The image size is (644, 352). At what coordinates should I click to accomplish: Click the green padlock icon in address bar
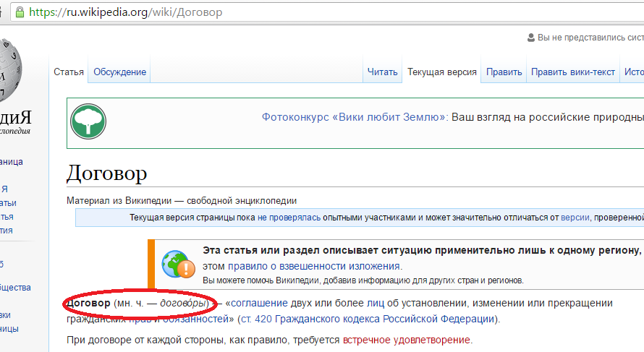point(20,12)
